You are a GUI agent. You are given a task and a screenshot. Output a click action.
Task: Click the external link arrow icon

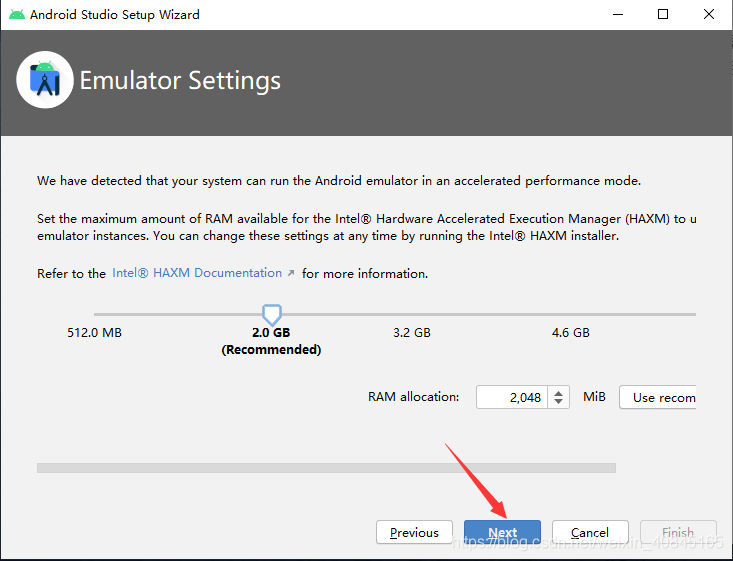(x=291, y=273)
